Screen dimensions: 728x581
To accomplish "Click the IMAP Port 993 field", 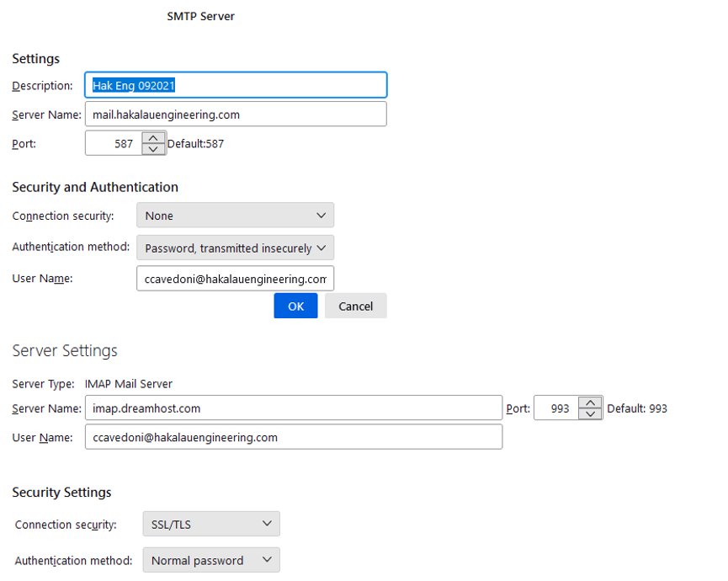I will (x=556, y=408).
